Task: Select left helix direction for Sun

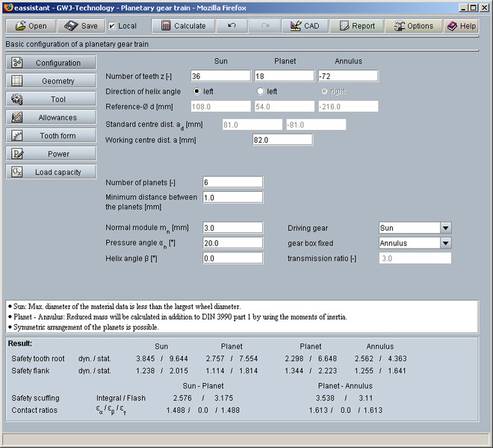Action: [x=196, y=91]
